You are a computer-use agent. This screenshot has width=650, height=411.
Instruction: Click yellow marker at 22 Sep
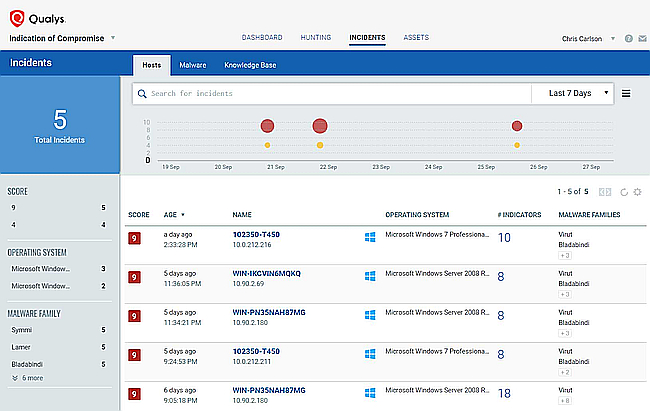tap(320, 145)
